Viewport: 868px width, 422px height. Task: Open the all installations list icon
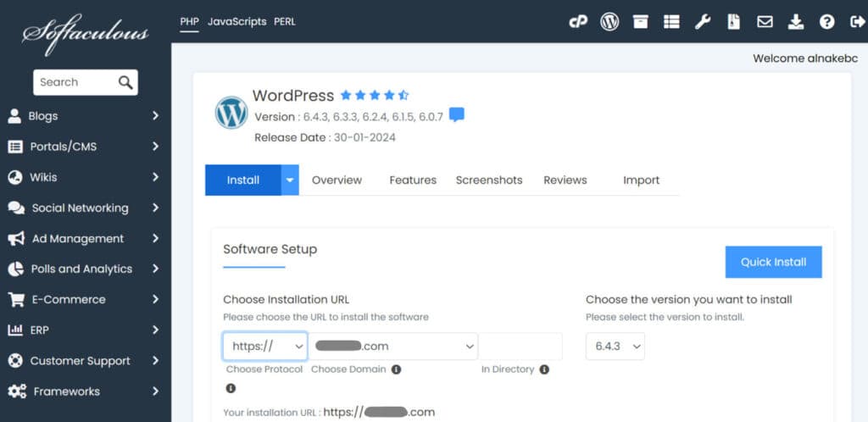click(671, 22)
